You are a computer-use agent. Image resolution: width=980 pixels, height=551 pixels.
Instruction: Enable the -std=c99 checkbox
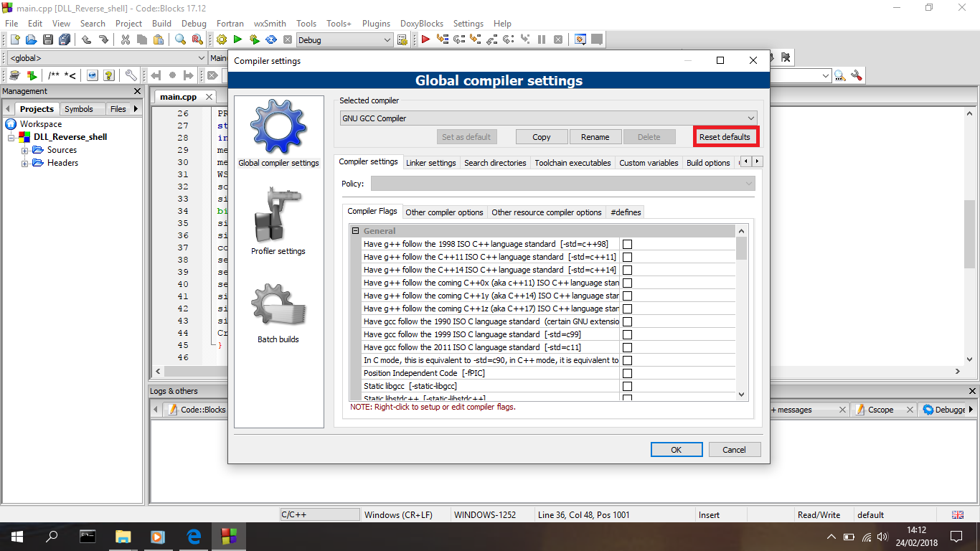click(627, 334)
